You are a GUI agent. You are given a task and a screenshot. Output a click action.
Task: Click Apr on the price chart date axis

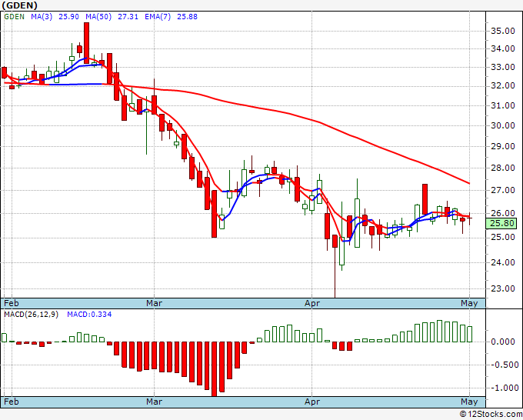tap(312, 303)
